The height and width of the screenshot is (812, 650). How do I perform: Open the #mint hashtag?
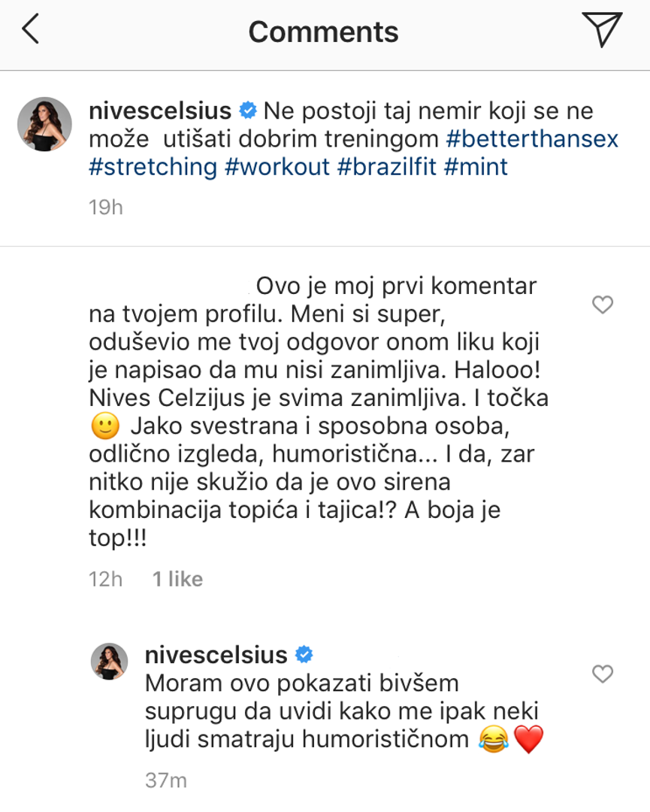point(476,166)
